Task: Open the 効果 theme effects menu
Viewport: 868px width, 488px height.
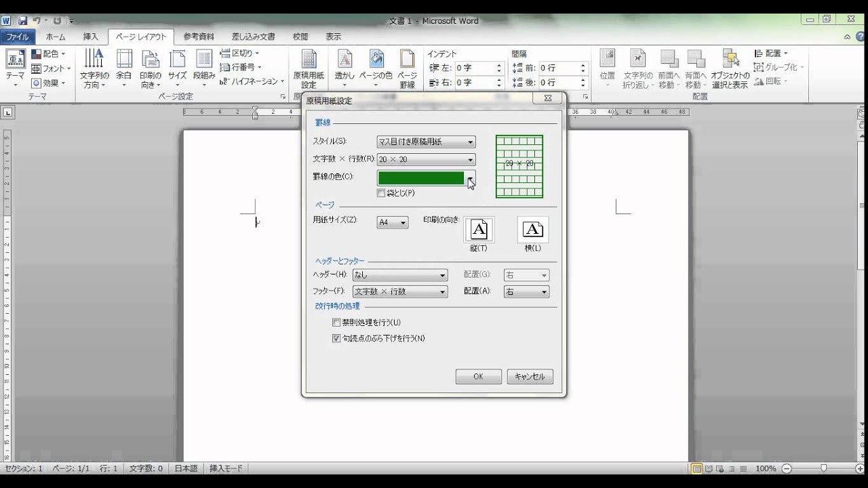Action: click(48, 83)
